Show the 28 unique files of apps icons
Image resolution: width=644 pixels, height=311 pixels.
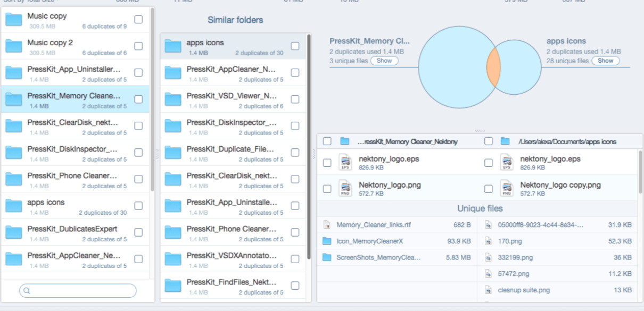coord(606,61)
